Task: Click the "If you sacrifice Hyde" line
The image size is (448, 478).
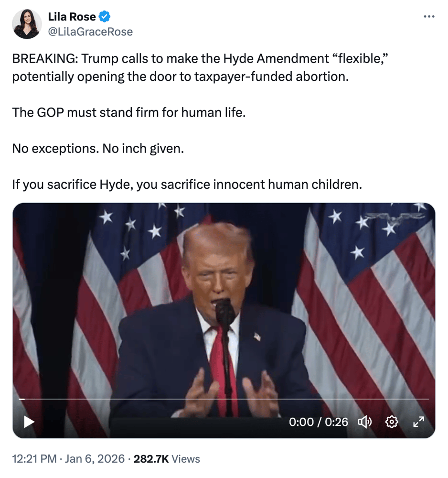Action: click(x=187, y=185)
